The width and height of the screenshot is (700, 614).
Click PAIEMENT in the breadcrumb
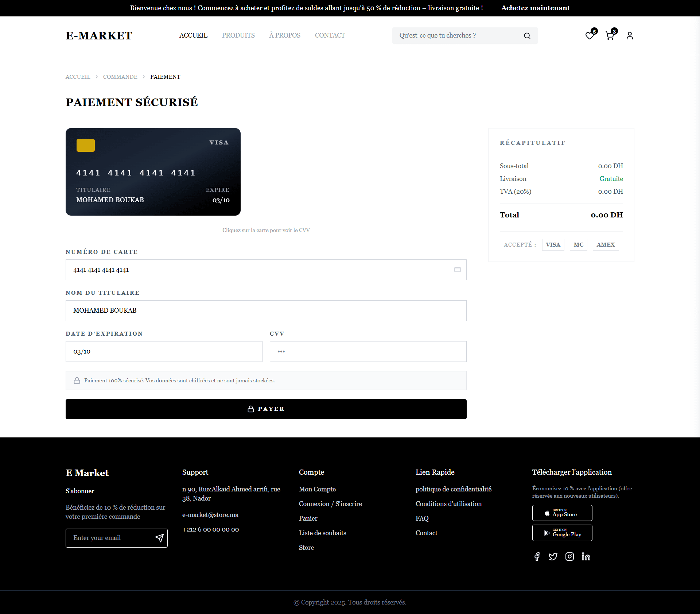[165, 77]
